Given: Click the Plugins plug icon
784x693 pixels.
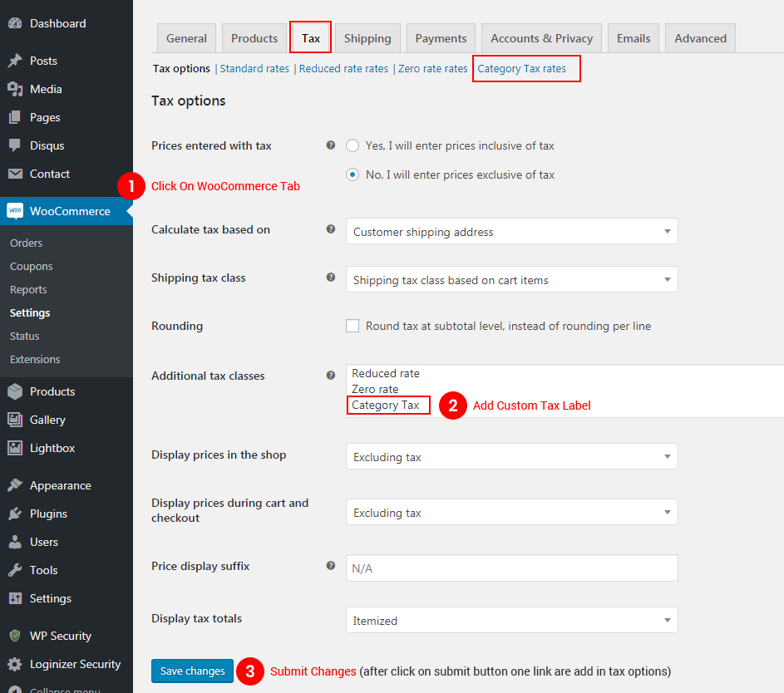Looking at the screenshot, I should pyautogui.click(x=15, y=514).
